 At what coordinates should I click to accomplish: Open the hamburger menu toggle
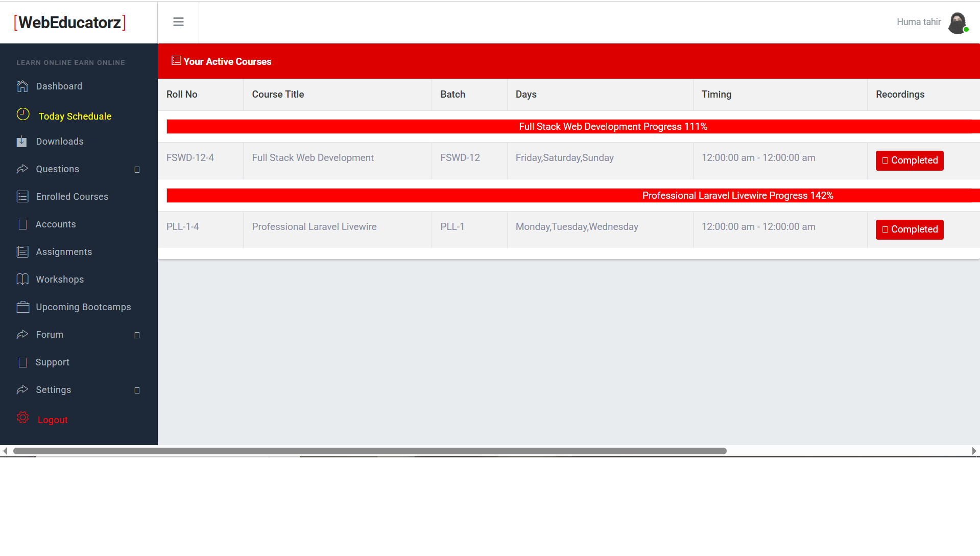coord(178,22)
